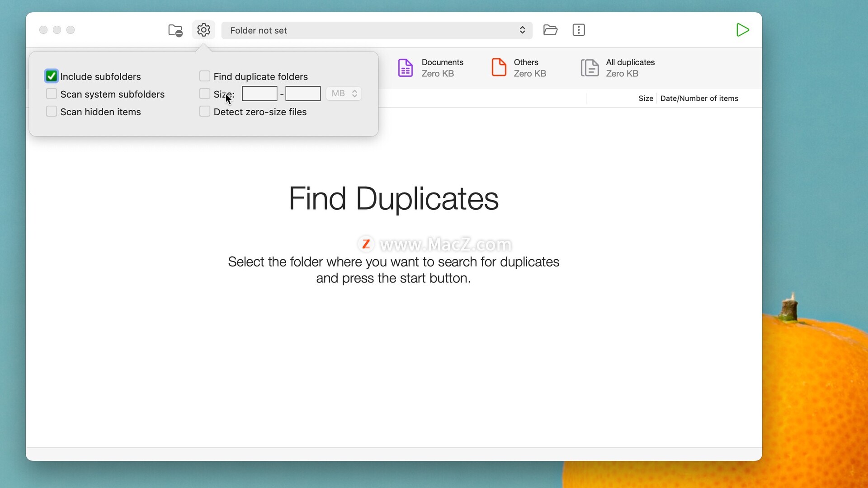
Task: Enable Scan system subfolders
Action: (52, 94)
